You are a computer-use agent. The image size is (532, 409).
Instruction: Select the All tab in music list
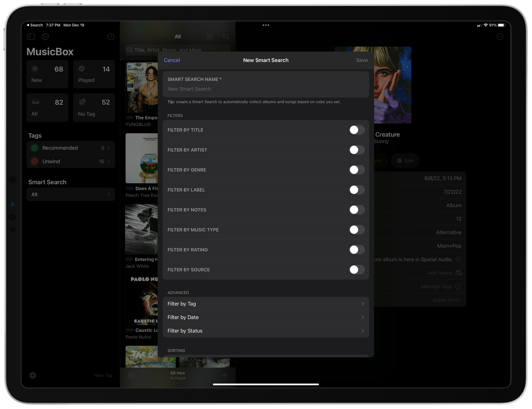[177, 37]
